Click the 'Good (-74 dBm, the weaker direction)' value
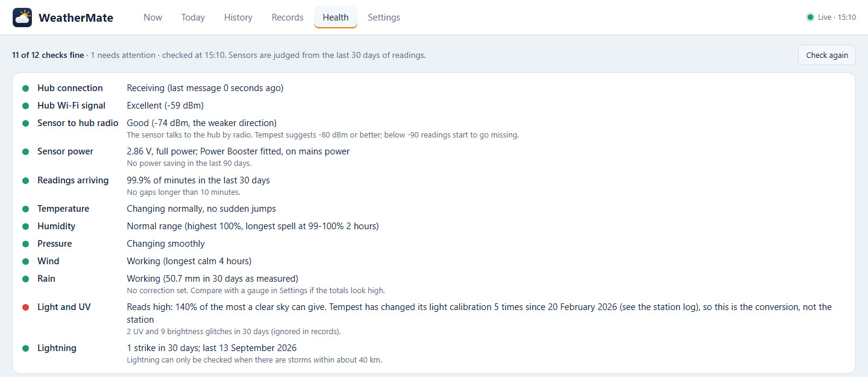The width and height of the screenshot is (868, 377). (201, 123)
